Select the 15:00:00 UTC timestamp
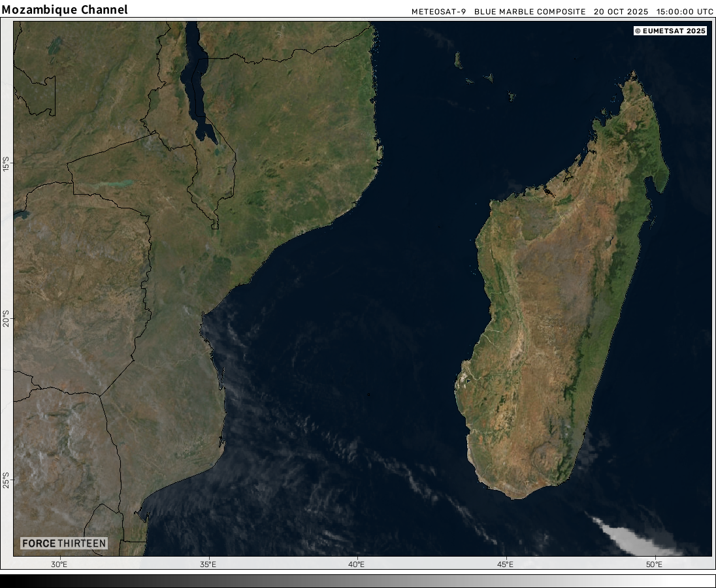Viewport: 716px width, 588px height. tap(685, 12)
